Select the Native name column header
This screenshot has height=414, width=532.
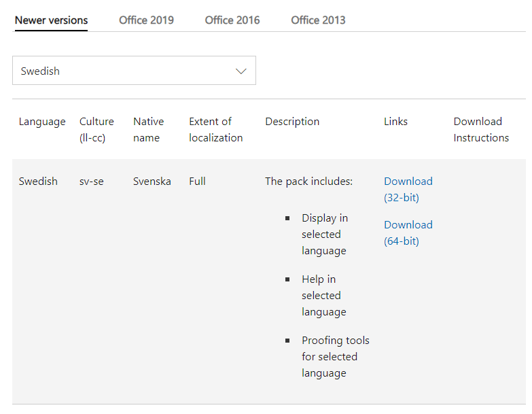click(x=149, y=130)
